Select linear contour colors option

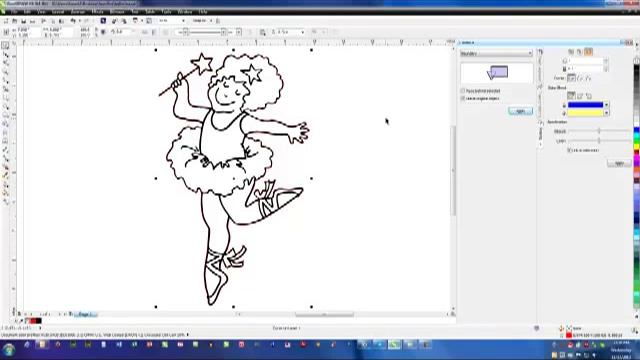tap(571, 96)
